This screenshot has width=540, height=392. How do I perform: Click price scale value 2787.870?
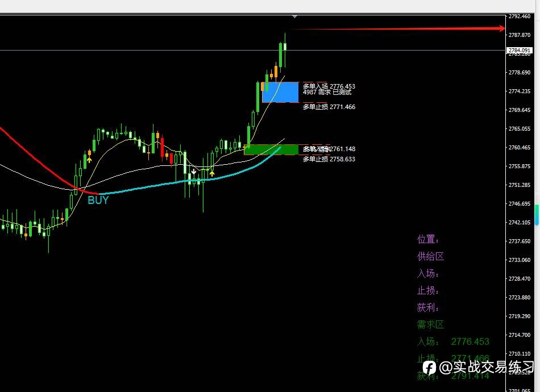(520, 35)
